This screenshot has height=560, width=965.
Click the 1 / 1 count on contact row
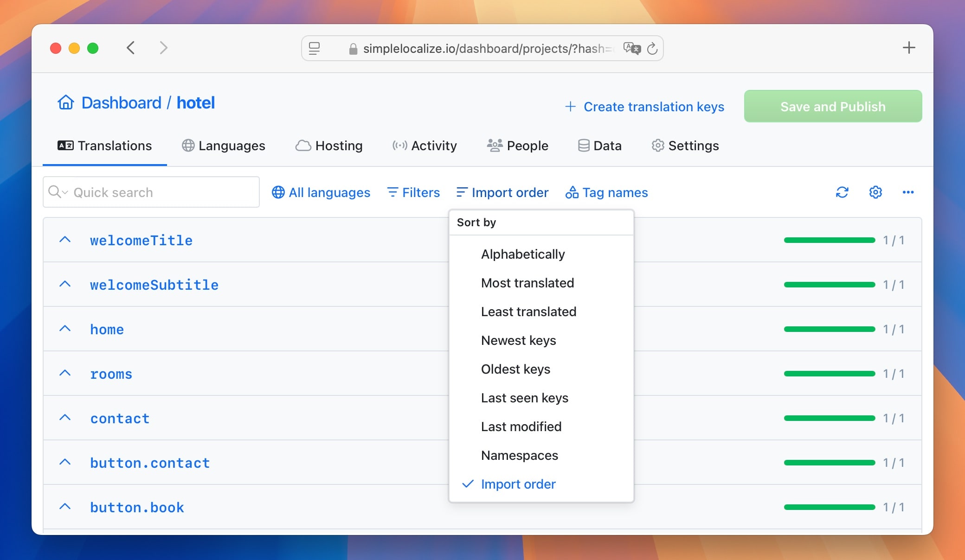click(894, 418)
